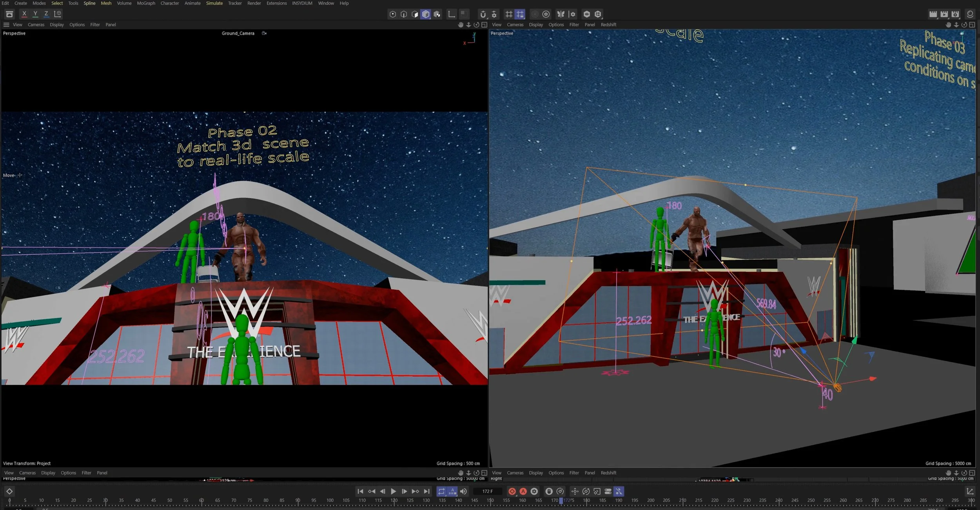Select Polygons mode icon
The height and width of the screenshot is (510, 980).
click(x=415, y=14)
